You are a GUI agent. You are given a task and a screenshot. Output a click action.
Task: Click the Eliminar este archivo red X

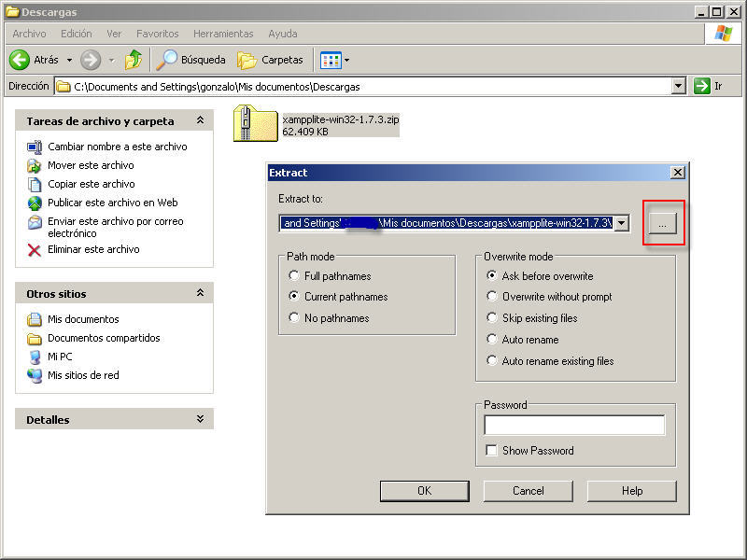pyautogui.click(x=35, y=250)
